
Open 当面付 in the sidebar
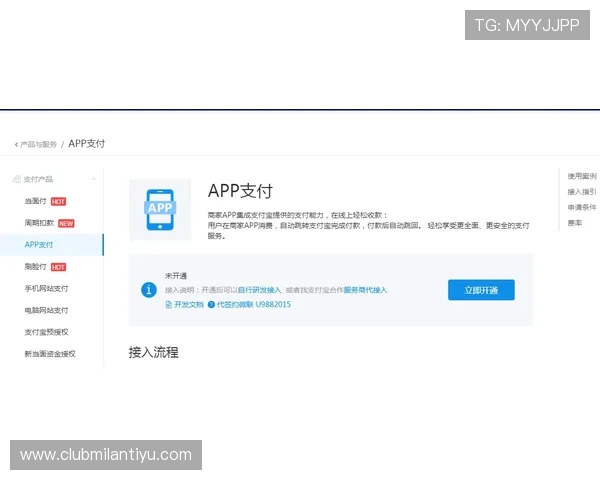pyautogui.click(x=35, y=201)
